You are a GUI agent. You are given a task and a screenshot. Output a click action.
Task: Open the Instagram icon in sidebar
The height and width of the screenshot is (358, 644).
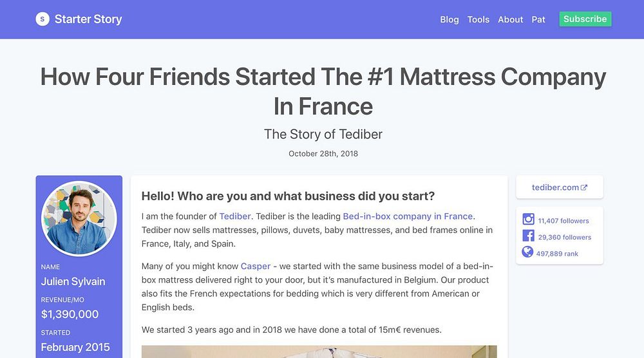point(528,220)
